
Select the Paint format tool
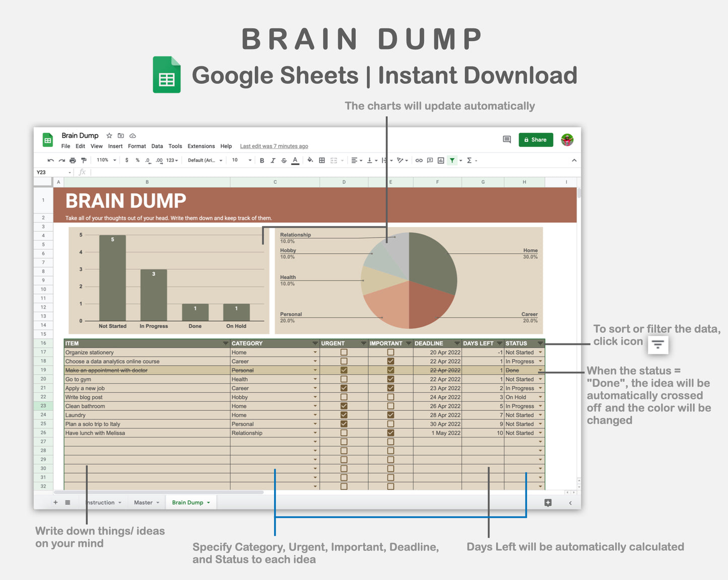click(84, 160)
